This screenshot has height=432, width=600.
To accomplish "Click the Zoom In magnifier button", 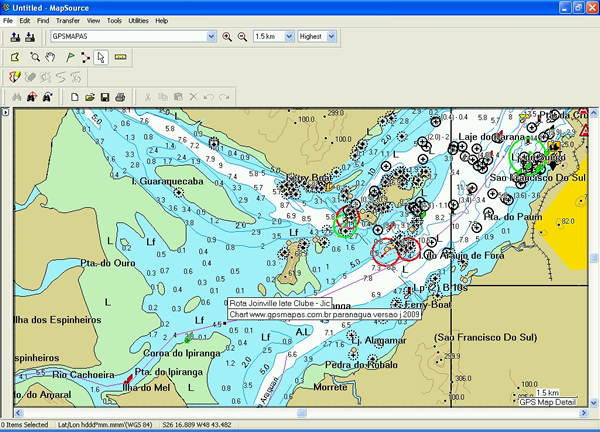I will [227, 37].
